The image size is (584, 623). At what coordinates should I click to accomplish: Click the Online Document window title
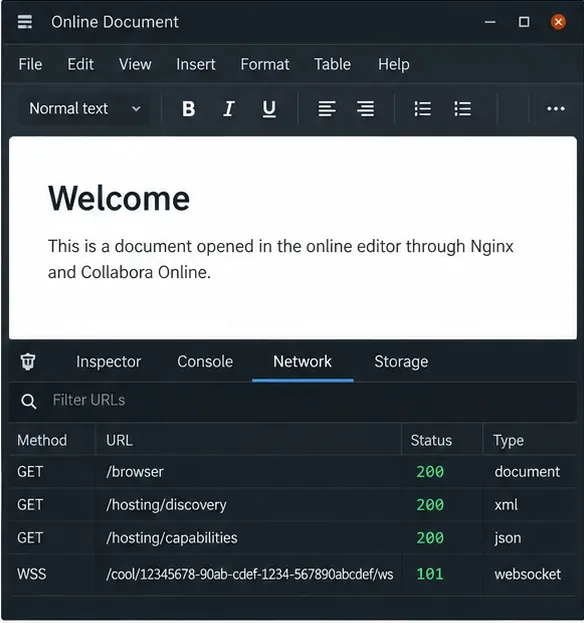coord(115,22)
